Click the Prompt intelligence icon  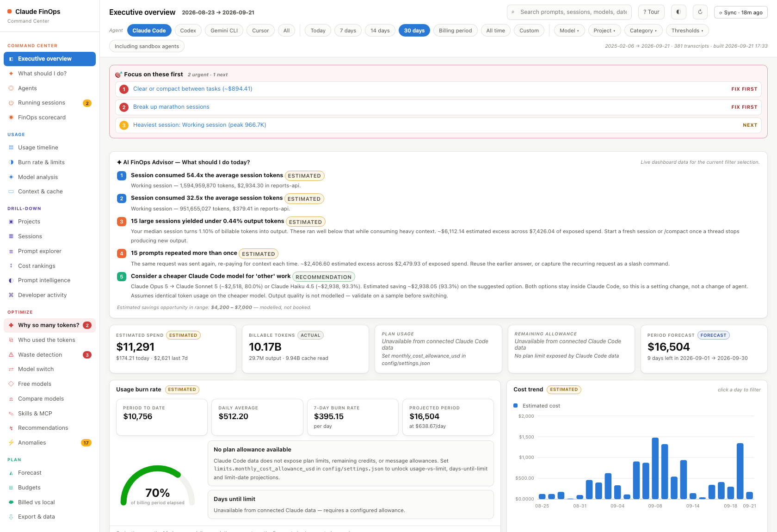tap(11, 280)
